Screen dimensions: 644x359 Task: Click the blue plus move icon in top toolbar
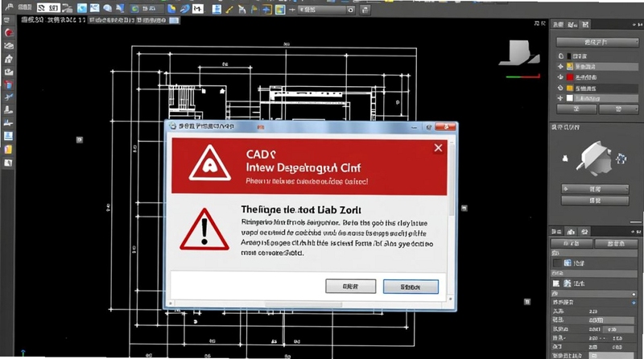coord(267,9)
